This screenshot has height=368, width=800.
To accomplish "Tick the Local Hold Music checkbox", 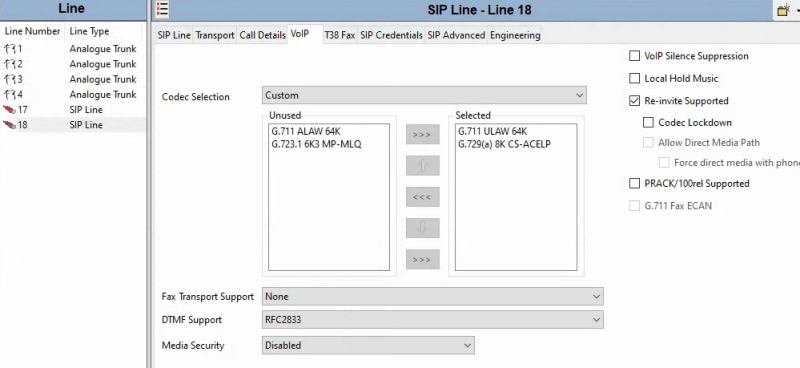I will (x=634, y=78).
